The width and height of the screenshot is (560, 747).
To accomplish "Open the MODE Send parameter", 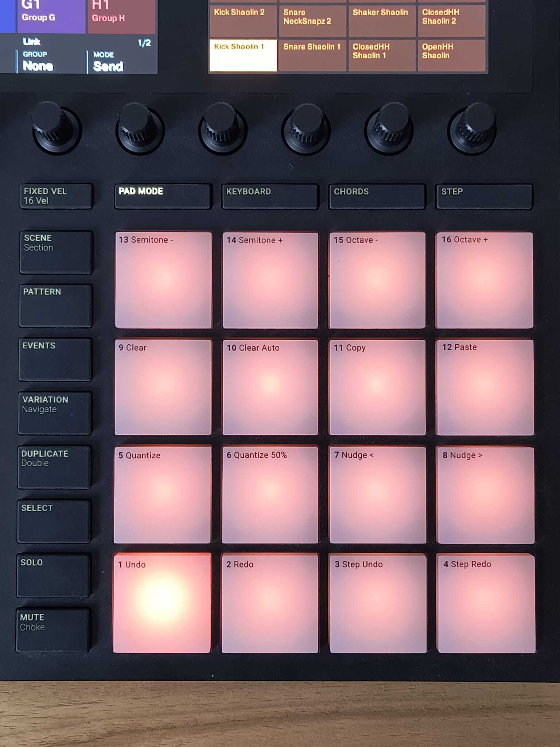I will click(x=121, y=62).
